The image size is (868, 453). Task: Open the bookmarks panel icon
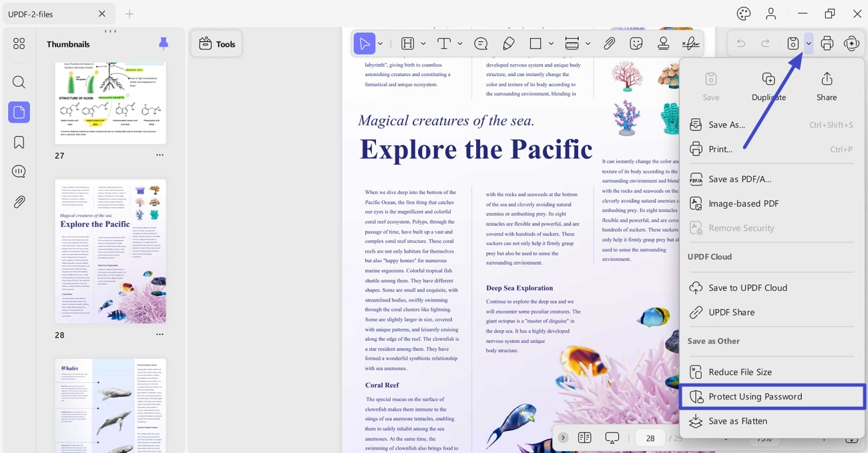click(19, 142)
